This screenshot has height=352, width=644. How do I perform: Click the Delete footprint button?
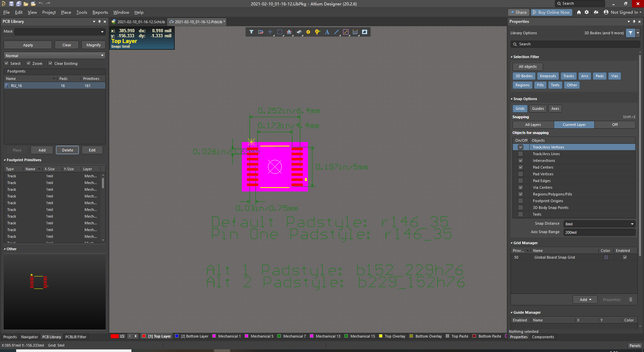[x=67, y=150]
